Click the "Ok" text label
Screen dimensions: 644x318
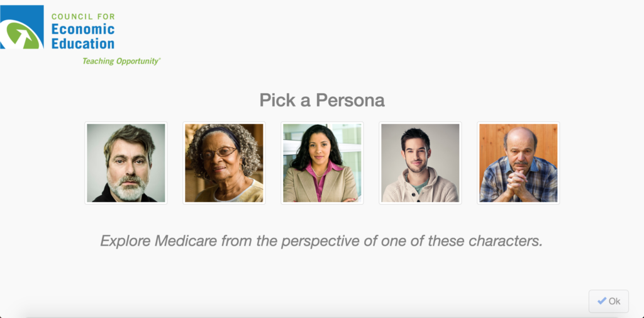(614, 301)
